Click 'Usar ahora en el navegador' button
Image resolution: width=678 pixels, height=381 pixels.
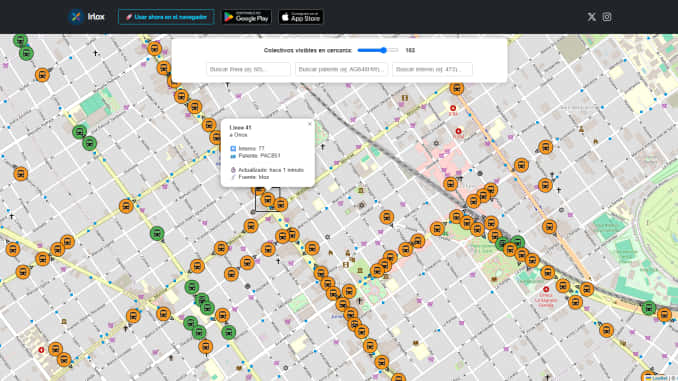(x=166, y=17)
